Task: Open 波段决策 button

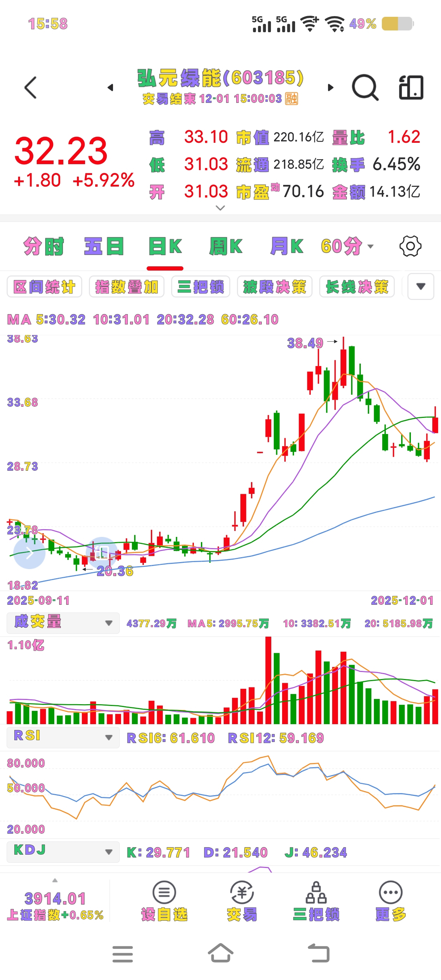Action: 274,286
